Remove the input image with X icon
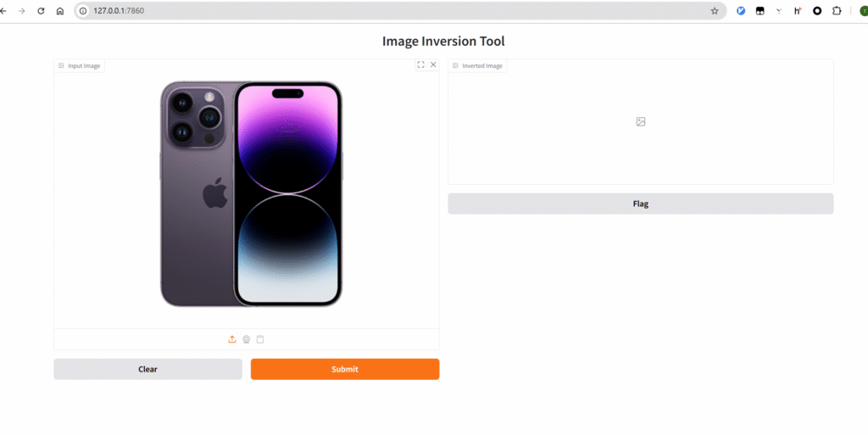Image resolution: width=868 pixels, height=436 pixels. (433, 64)
